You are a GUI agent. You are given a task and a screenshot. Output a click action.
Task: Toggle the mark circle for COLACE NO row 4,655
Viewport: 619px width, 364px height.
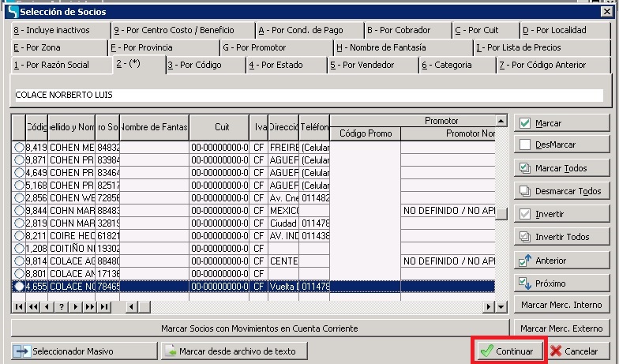[19, 286]
